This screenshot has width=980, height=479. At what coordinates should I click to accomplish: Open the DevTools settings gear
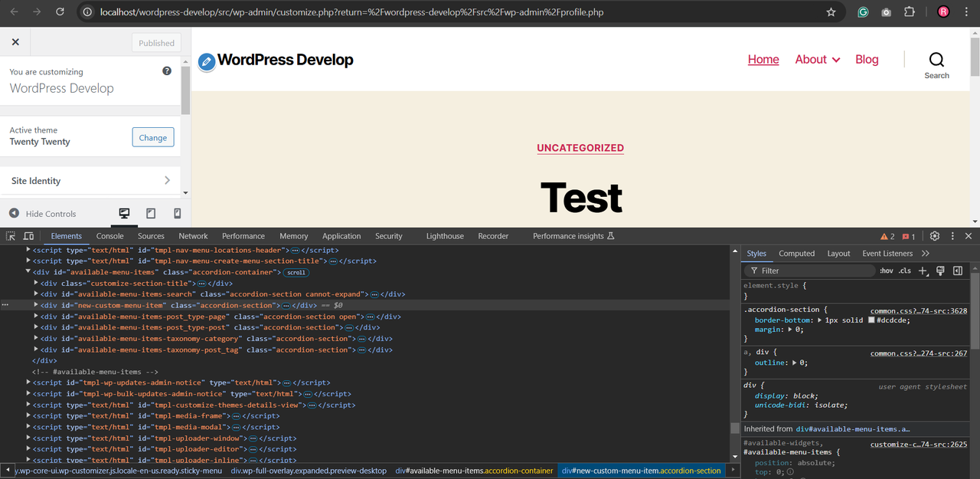(x=935, y=236)
